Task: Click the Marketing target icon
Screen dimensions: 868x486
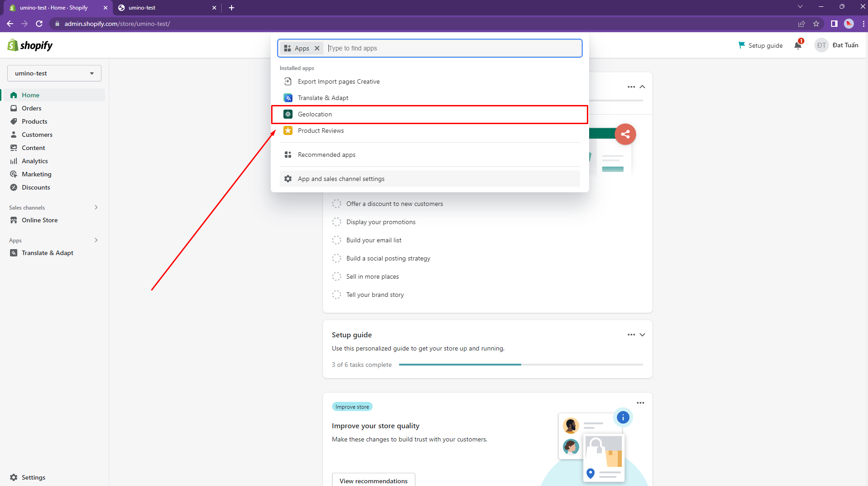Action: pyautogui.click(x=14, y=174)
